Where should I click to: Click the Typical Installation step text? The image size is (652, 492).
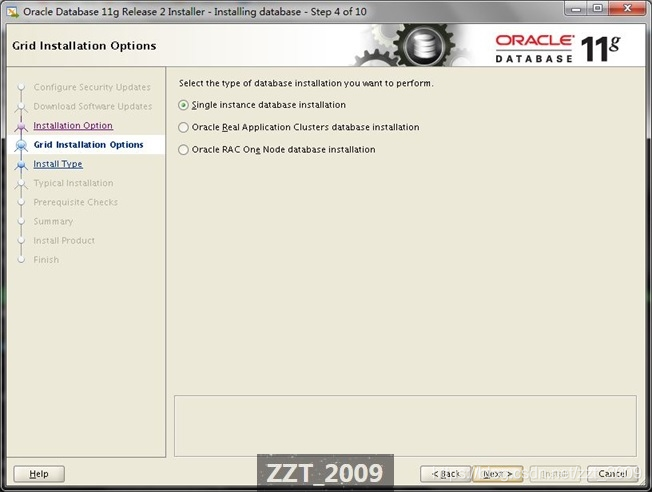tap(73, 183)
